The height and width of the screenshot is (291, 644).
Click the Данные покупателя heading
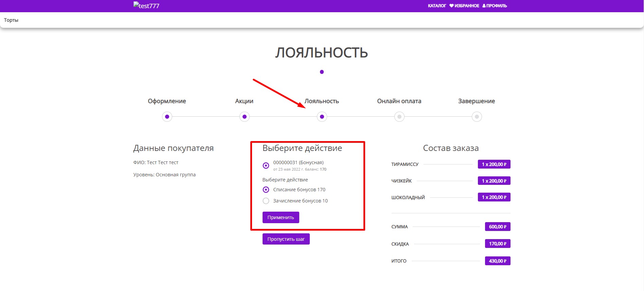click(x=174, y=148)
